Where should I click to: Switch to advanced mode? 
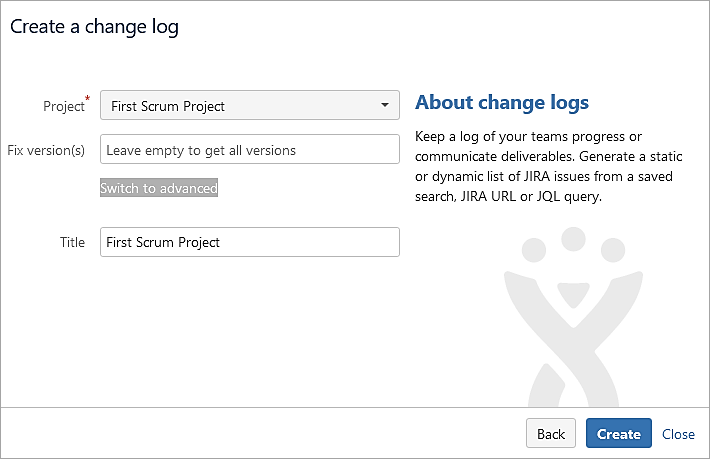159,188
